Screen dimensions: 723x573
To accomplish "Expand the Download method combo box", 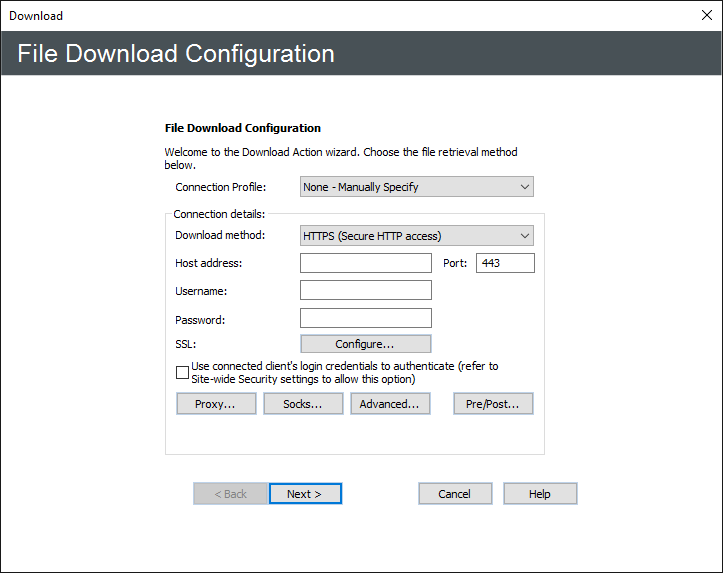I will coord(416,236).
